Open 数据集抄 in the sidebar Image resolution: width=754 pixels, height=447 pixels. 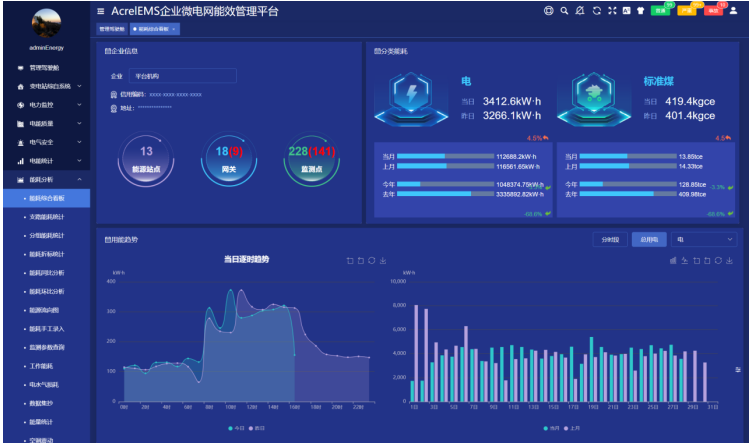click(x=47, y=403)
